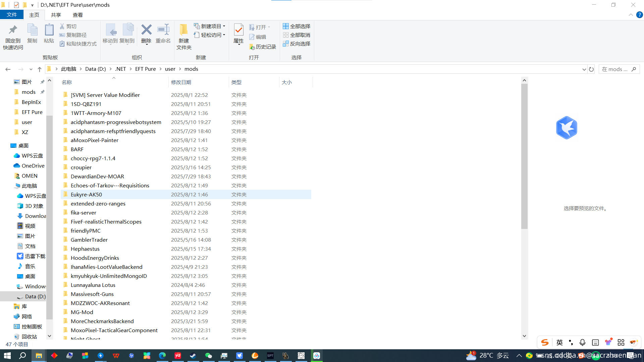Select OneDrive in navigation pane
Viewport: 644px width, 362px height.
coord(29,166)
